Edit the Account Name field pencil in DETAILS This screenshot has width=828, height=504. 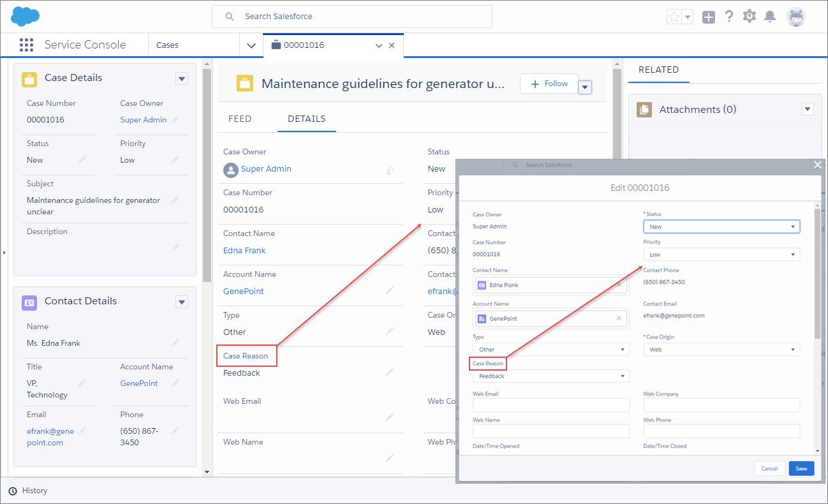click(x=389, y=291)
